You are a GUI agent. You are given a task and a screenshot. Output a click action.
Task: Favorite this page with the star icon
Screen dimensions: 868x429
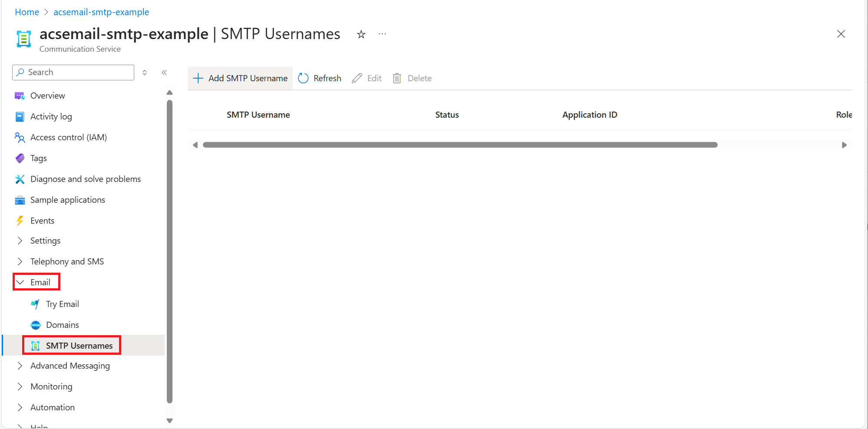tap(361, 34)
